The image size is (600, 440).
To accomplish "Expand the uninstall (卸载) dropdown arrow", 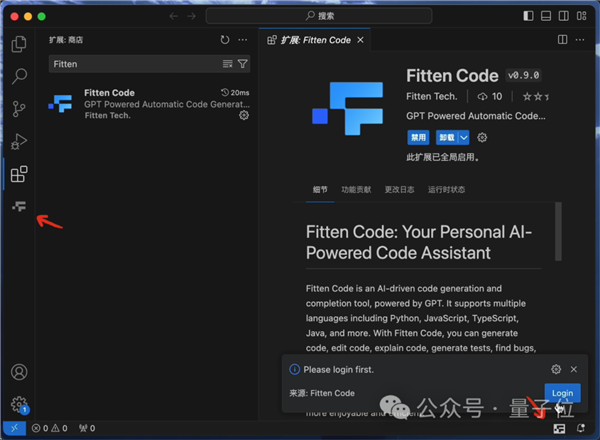I will point(464,137).
